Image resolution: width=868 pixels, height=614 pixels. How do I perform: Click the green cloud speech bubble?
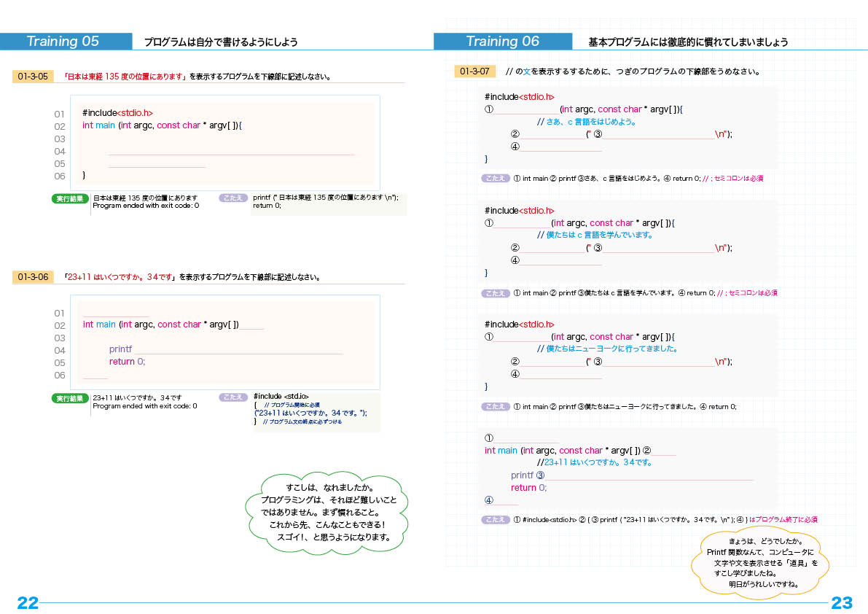[x=334, y=513]
